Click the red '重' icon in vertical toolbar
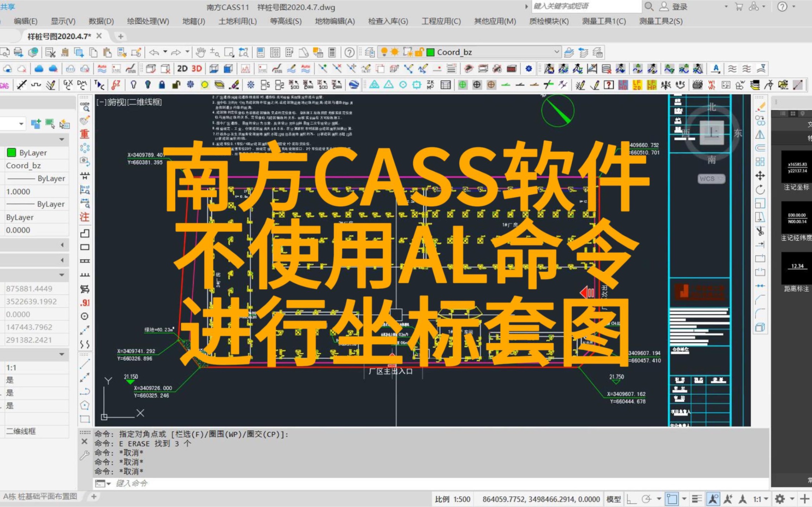The height and width of the screenshot is (507, 812). pyautogui.click(x=85, y=134)
